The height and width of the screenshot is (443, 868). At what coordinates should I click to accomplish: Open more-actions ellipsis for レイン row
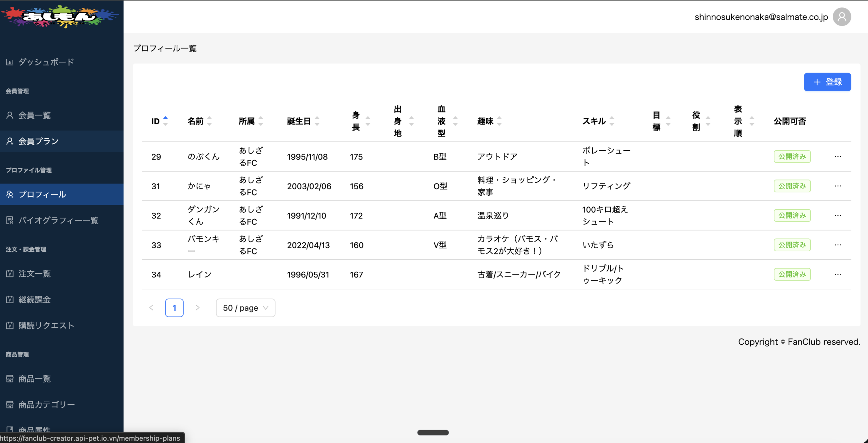(838, 274)
